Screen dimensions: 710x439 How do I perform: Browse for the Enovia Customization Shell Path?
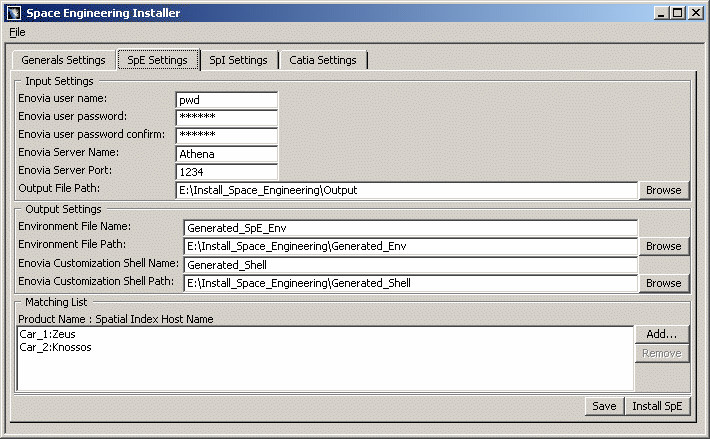[x=664, y=283]
